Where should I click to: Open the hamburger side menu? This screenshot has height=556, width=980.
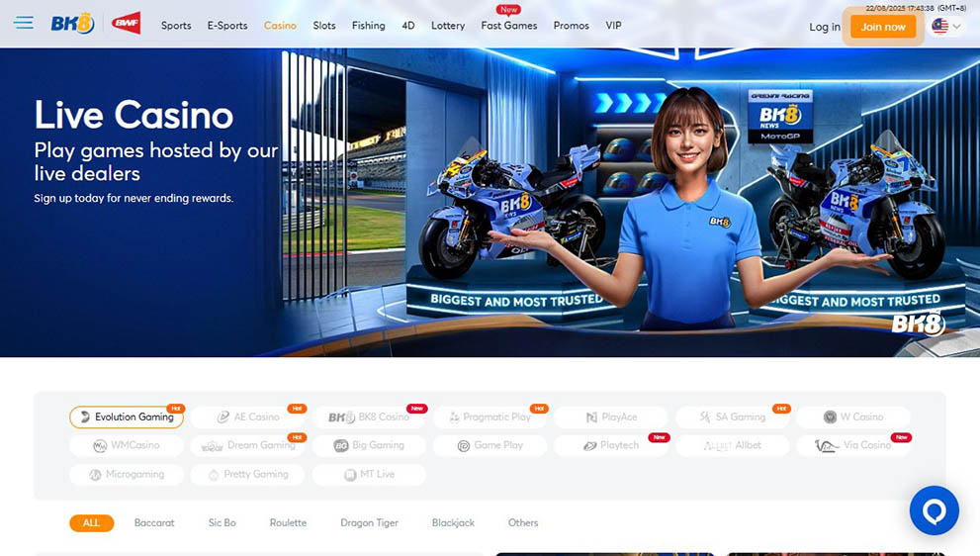tap(24, 23)
